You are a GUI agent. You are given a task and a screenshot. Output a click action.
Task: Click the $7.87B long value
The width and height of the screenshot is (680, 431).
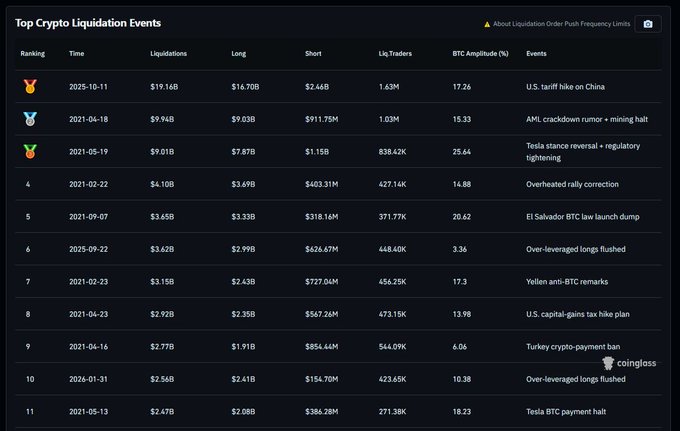tap(243, 152)
